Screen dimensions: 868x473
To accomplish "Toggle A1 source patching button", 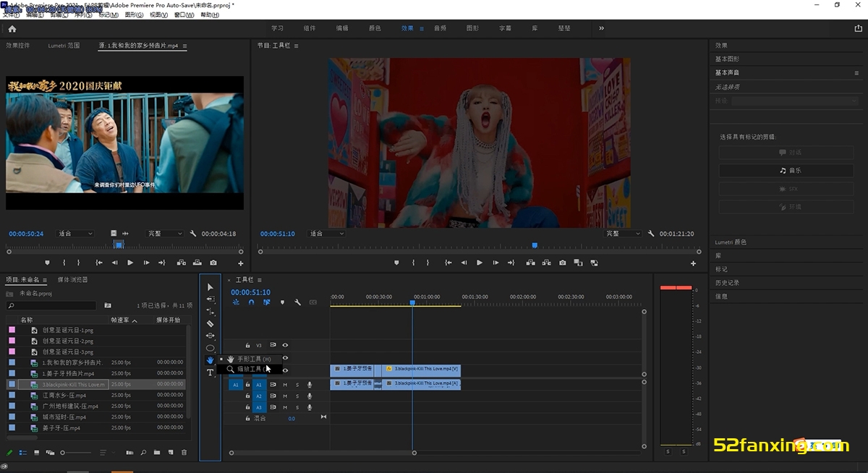I will 236,385.
